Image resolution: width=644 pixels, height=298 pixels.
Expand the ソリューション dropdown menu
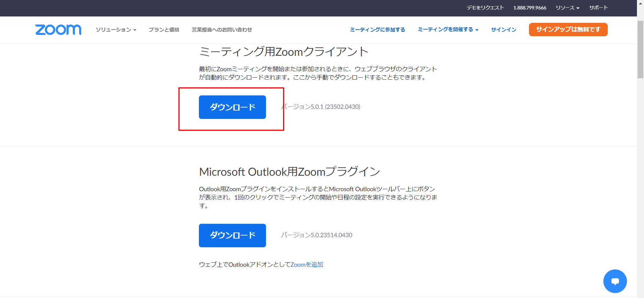pyautogui.click(x=116, y=30)
